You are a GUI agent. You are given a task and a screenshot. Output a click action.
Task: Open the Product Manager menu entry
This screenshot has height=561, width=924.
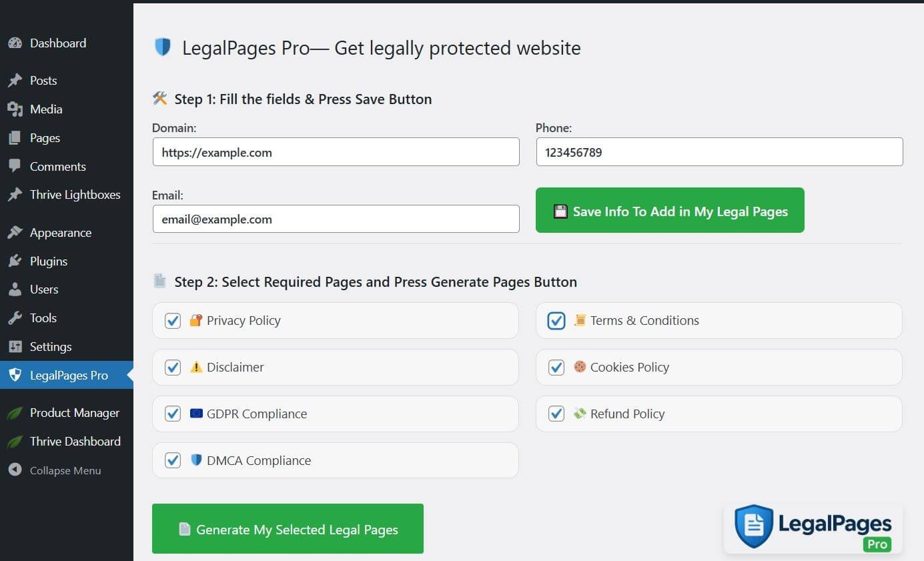[x=15, y=412]
